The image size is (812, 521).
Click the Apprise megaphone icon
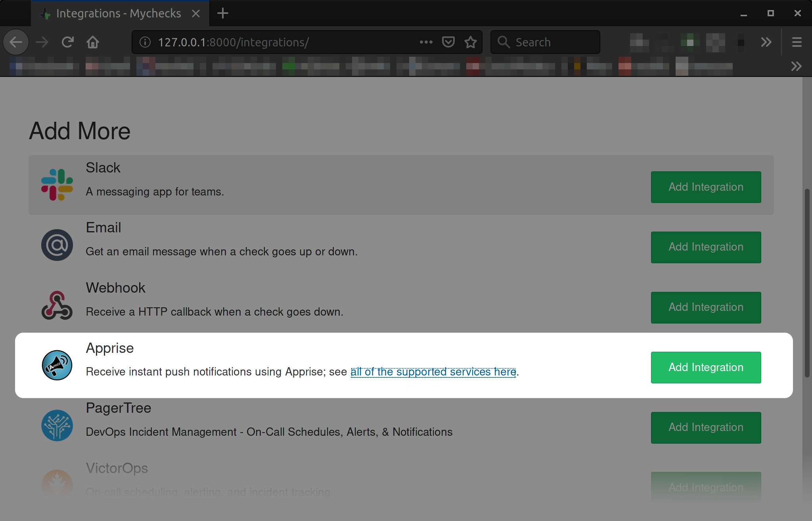[x=57, y=365]
